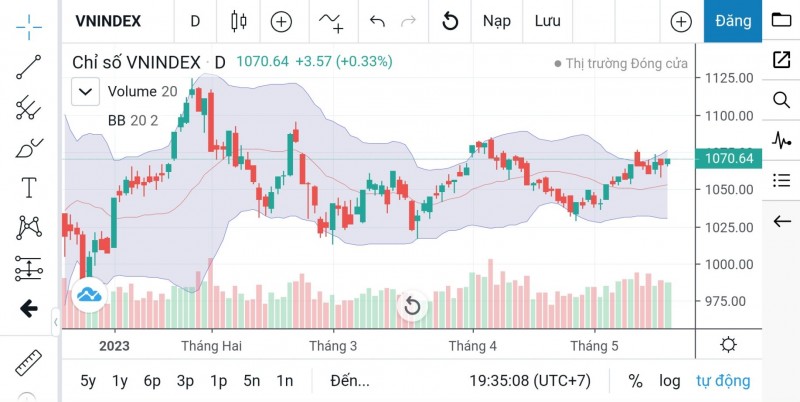Switch chart range to 3p
This screenshot has height=402, width=800.
(x=185, y=380)
